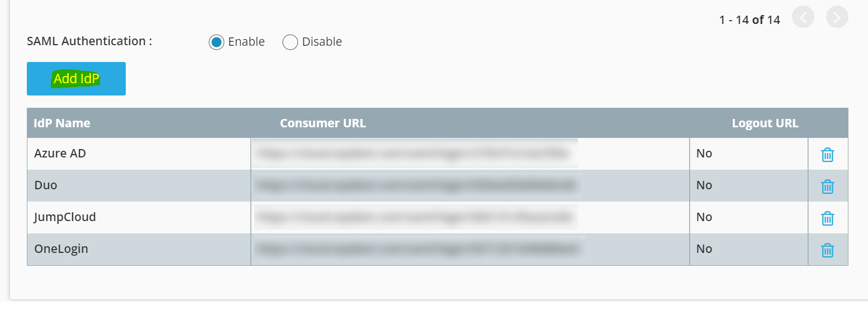Go to next page arrow
The image size is (868, 335).
837,17
